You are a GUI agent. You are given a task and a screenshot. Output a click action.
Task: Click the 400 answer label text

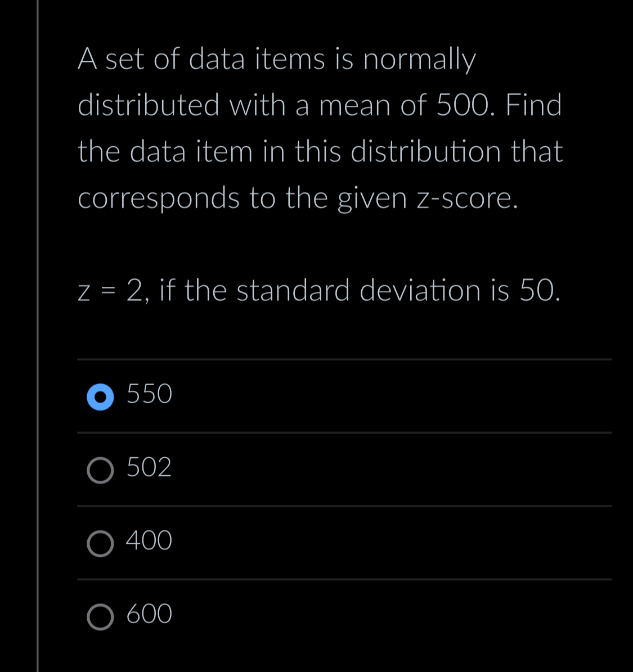pos(147,540)
